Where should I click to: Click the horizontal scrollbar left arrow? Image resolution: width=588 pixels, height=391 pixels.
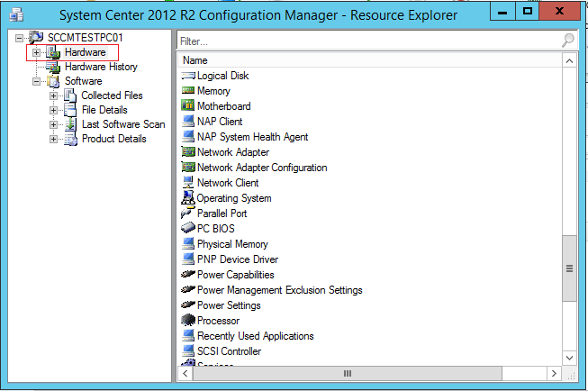coord(185,373)
